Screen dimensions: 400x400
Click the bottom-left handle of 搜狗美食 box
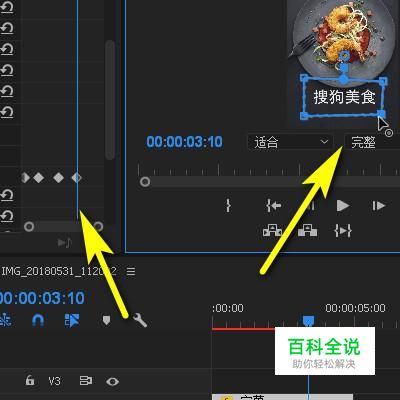point(304,116)
